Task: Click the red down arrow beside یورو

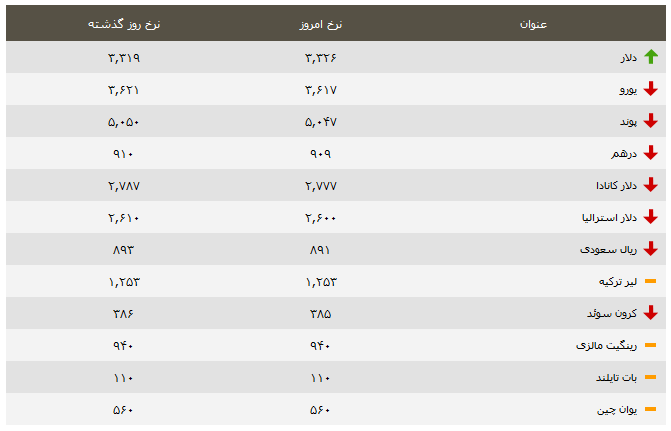Action: (x=650, y=89)
